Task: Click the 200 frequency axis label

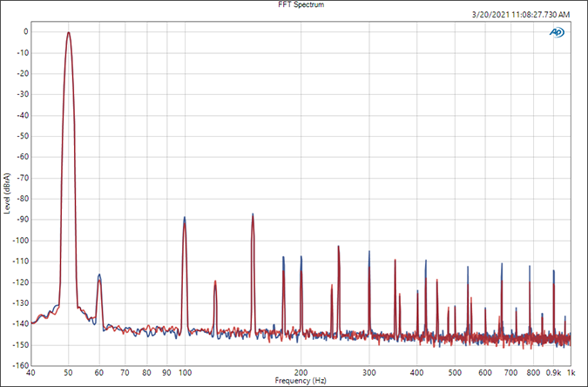Action: pos(301,373)
